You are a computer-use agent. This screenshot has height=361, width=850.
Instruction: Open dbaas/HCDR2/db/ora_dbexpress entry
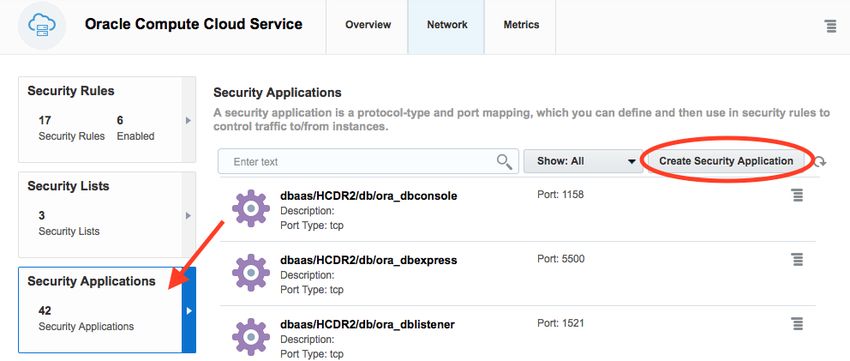tap(369, 260)
